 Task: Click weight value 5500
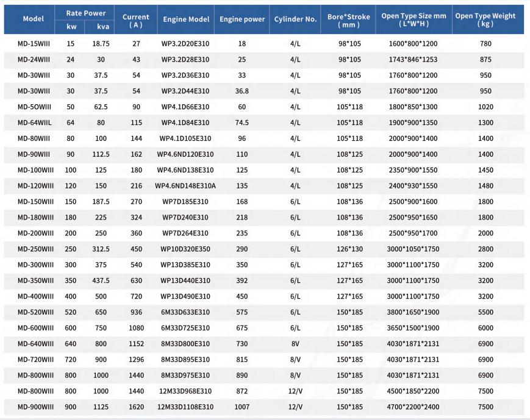[485, 312]
